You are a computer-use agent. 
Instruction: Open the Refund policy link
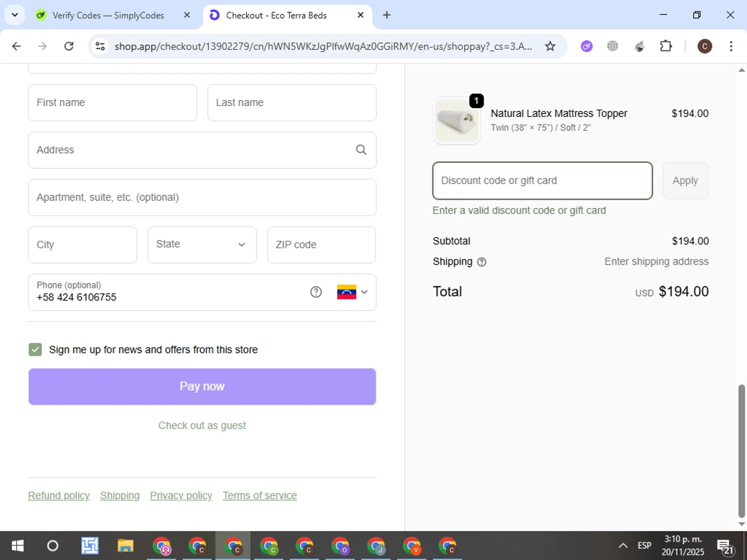[x=59, y=496]
